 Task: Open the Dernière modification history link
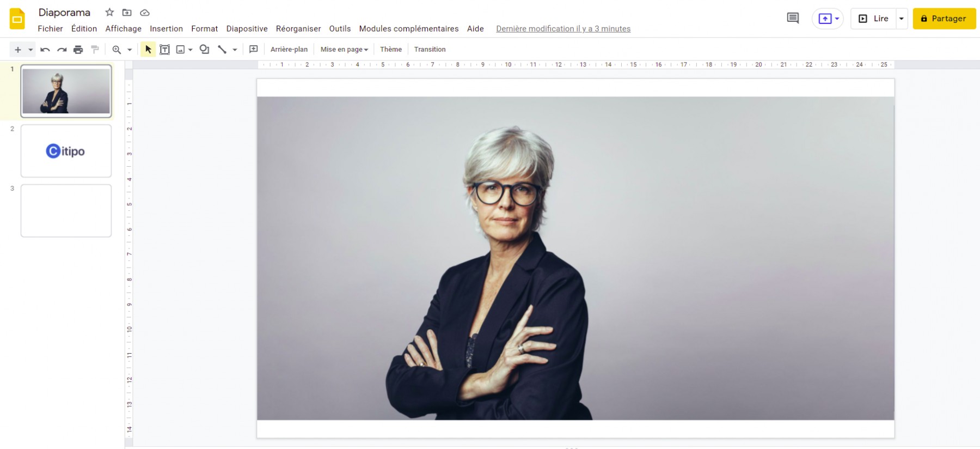tap(563, 29)
